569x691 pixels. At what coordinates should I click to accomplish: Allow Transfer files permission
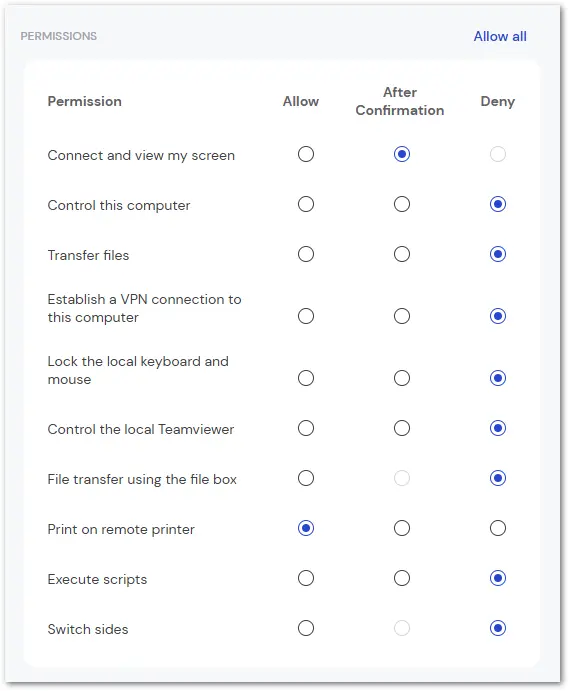pos(306,254)
